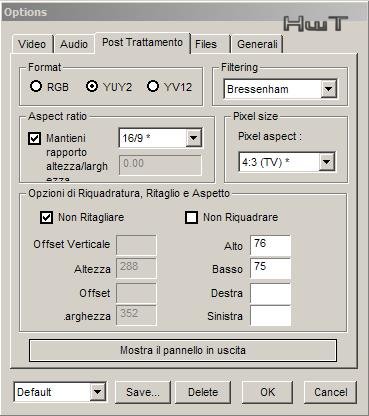
Task: Select the Post Trattamento tab
Action: (142, 42)
